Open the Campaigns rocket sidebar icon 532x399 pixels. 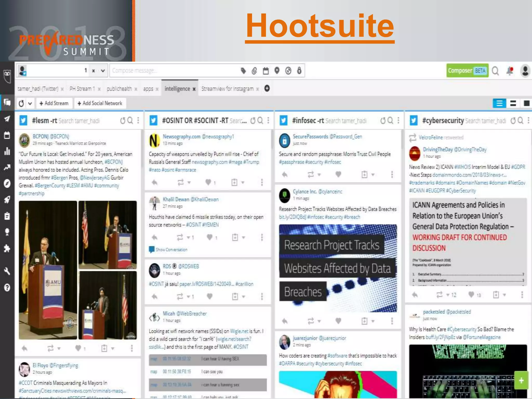click(7, 200)
